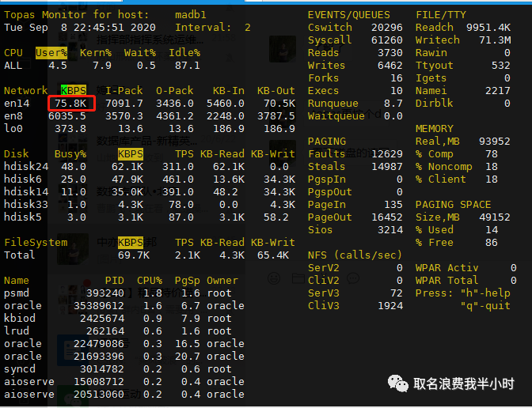This screenshot has height=408, width=532.
Task: Click the 'hdisk24' disk row label
Action: 26,167
